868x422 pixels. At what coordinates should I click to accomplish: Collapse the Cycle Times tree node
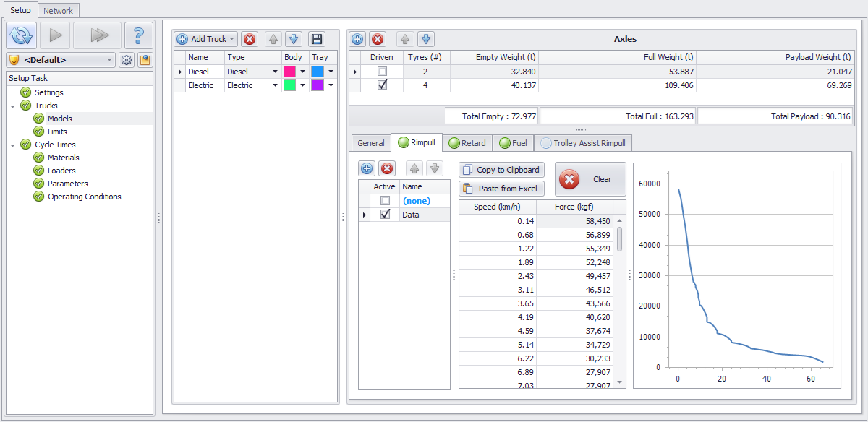12,145
